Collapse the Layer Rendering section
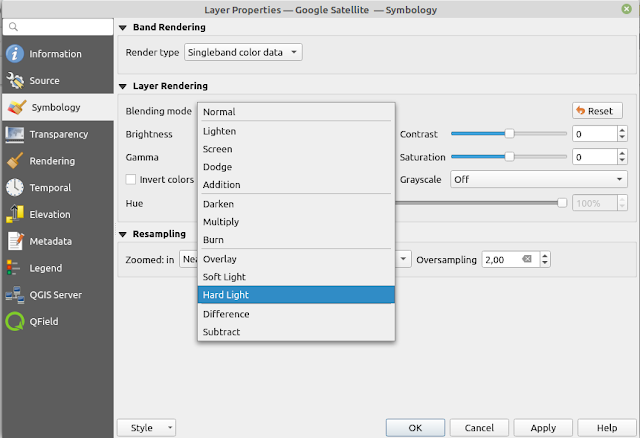The image size is (640, 438). (x=122, y=87)
